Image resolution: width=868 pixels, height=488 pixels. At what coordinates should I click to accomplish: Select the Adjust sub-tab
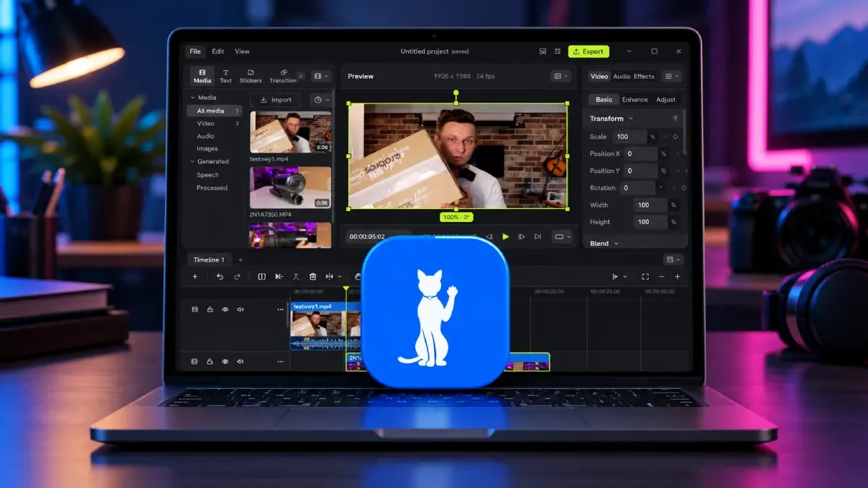coord(665,100)
